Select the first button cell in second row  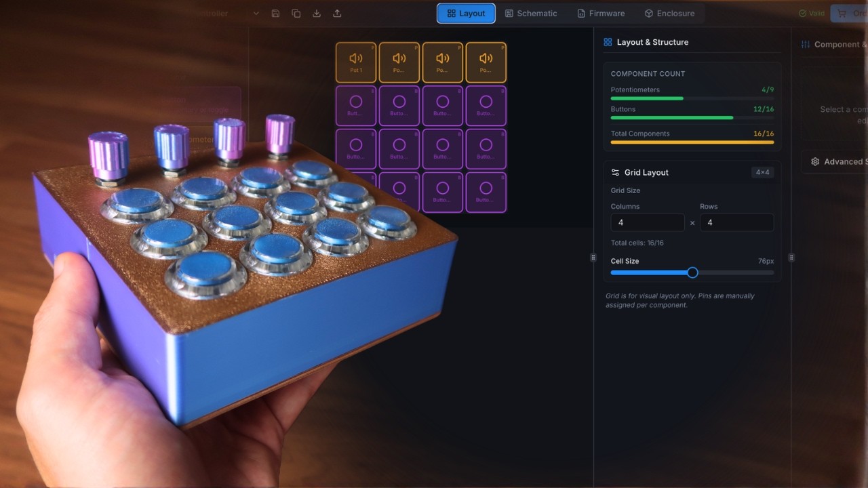[x=356, y=106]
